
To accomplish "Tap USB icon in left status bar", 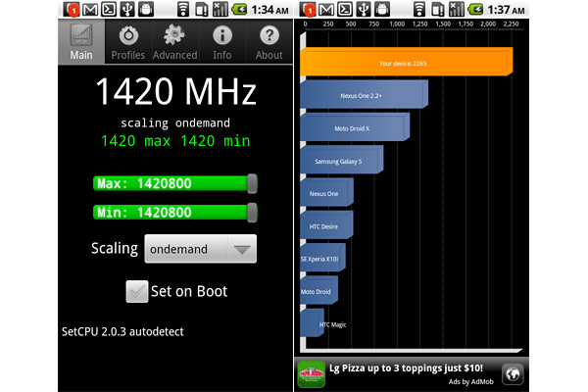I will [127, 10].
